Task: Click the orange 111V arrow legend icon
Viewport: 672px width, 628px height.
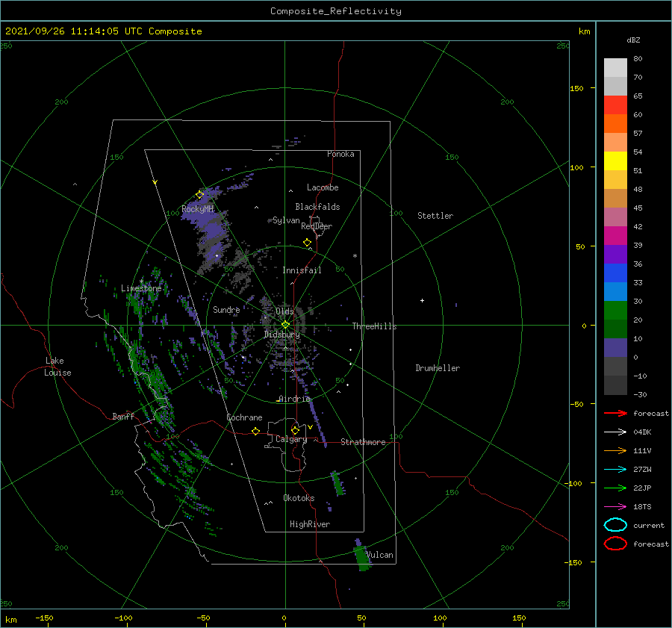Action: (x=615, y=450)
